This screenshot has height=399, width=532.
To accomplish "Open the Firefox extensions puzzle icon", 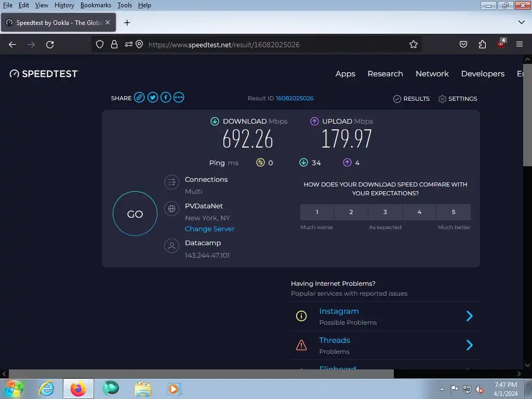I will (x=482, y=45).
